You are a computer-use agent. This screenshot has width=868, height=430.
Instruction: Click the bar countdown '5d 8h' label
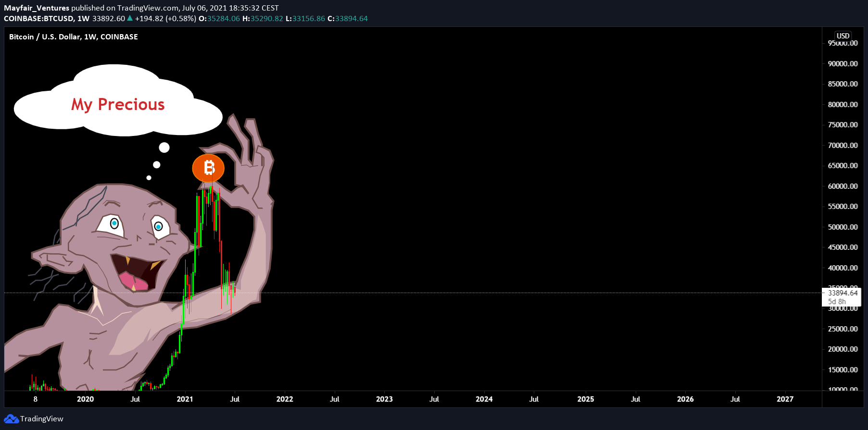pos(837,302)
